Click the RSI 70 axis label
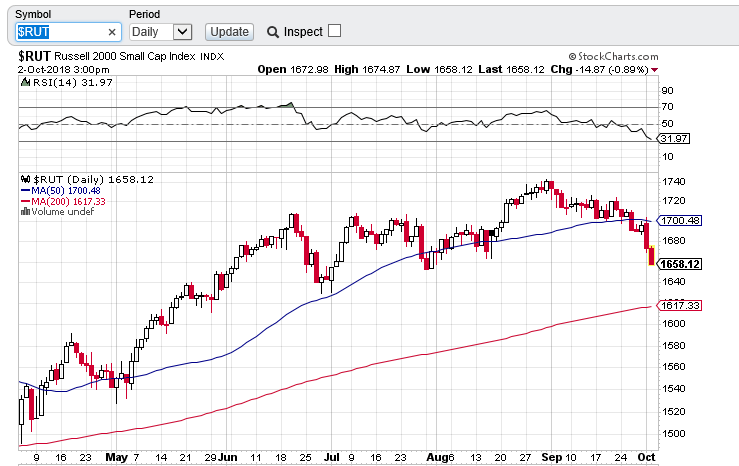The width and height of the screenshot is (739, 466). (667, 107)
